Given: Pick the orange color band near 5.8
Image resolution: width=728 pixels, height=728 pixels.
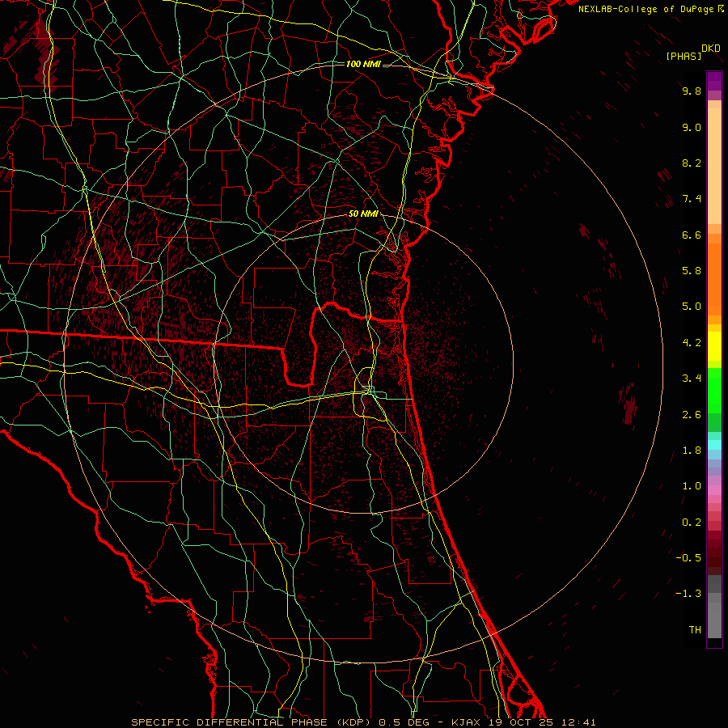Looking at the screenshot, I should 714,270.
